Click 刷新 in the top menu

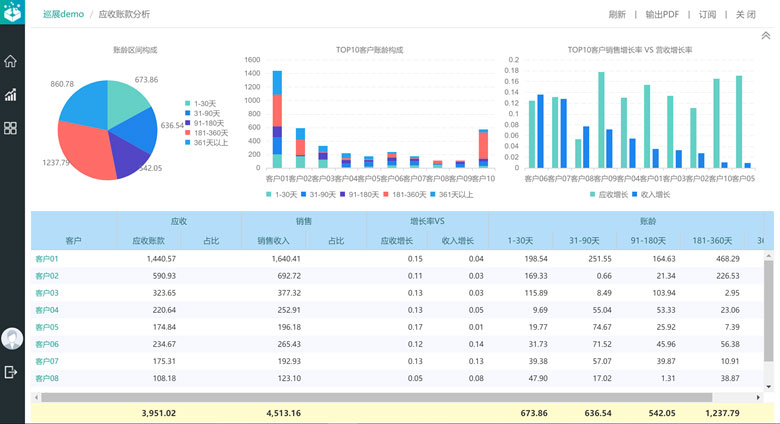pyautogui.click(x=617, y=15)
